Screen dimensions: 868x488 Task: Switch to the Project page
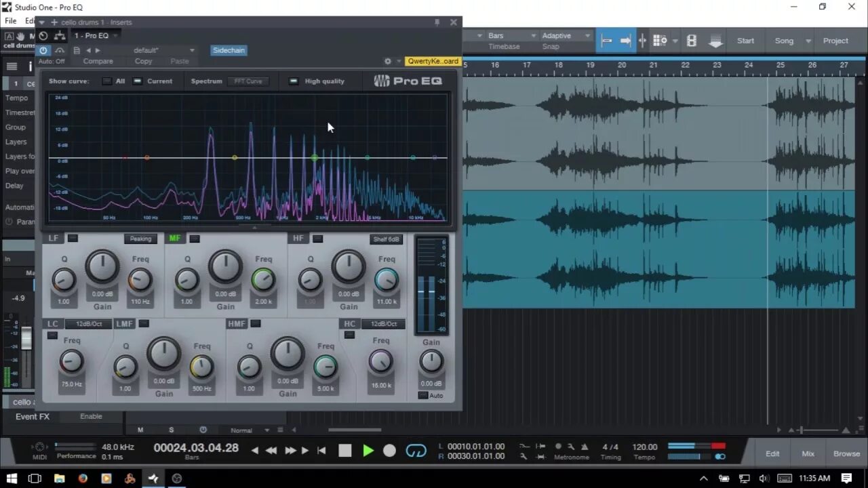click(x=835, y=41)
